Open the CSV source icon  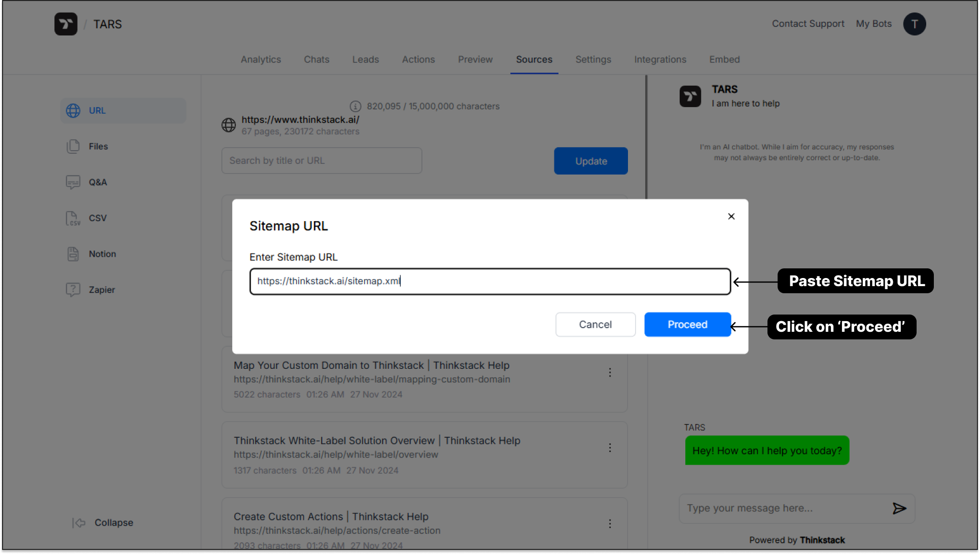(74, 218)
